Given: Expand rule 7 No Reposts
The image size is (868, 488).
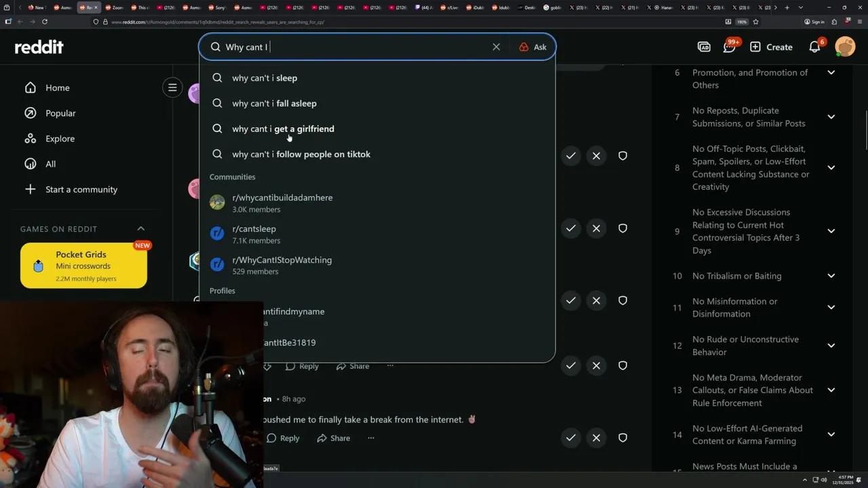Looking at the screenshot, I should click(831, 117).
